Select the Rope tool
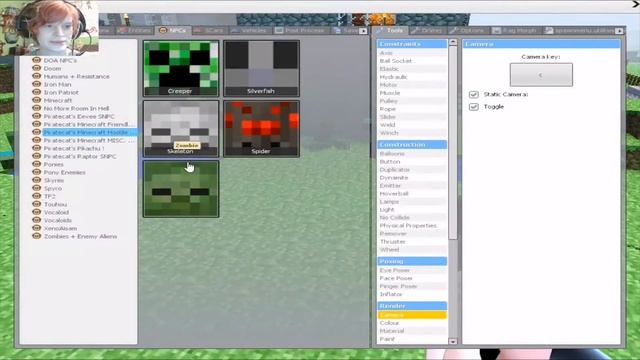Screen dimensions: 640x360 pyautogui.click(x=412, y=109)
